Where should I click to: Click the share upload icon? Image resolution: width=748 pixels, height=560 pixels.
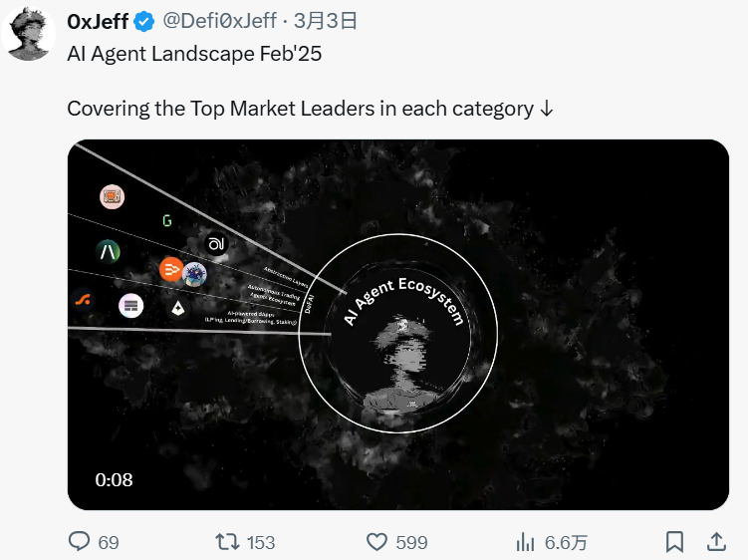point(715,542)
